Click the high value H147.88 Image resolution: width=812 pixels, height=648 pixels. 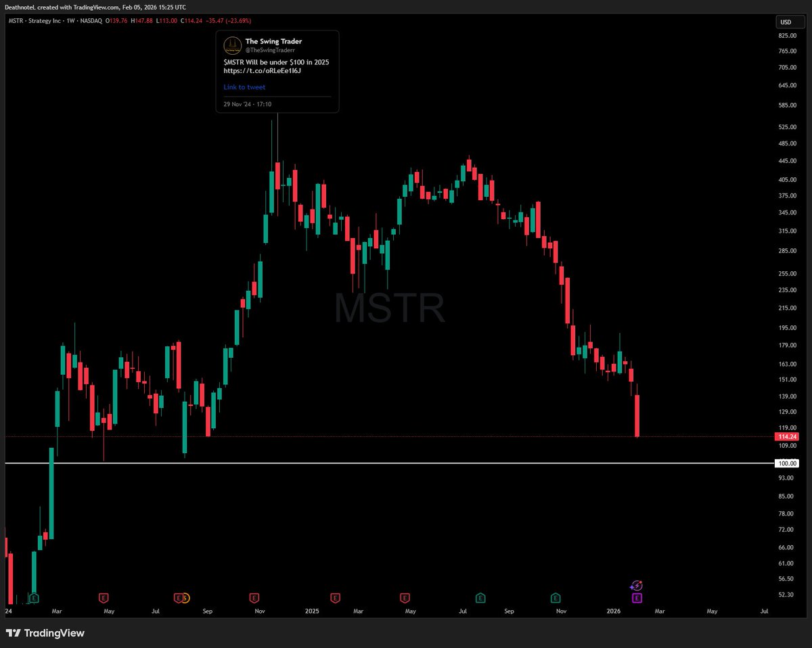pos(143,21)
